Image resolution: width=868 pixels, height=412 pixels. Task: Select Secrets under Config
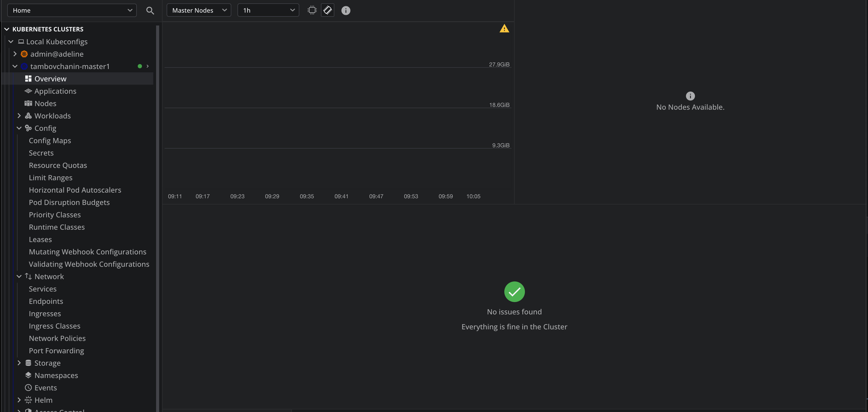(41, 153)
